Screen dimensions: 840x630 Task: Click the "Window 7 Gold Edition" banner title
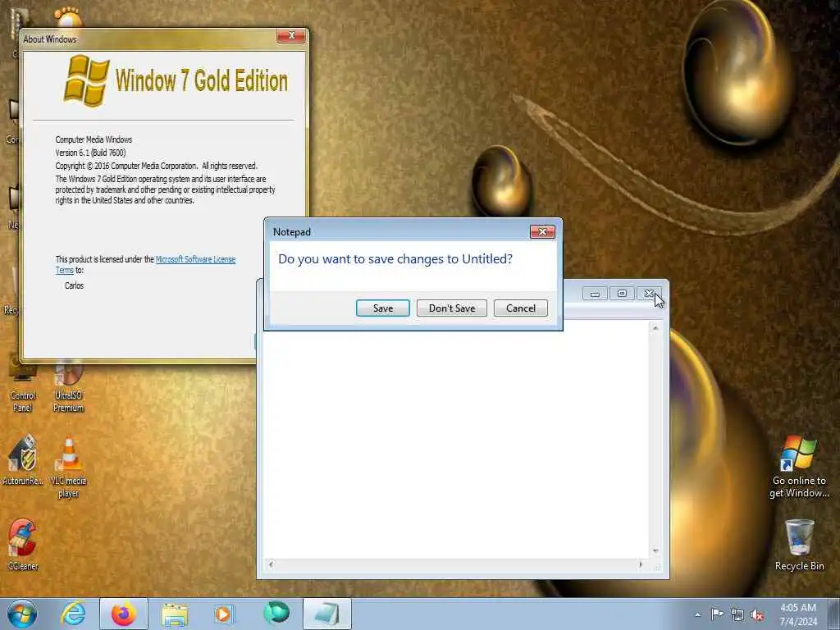click(x=202, y=81)
